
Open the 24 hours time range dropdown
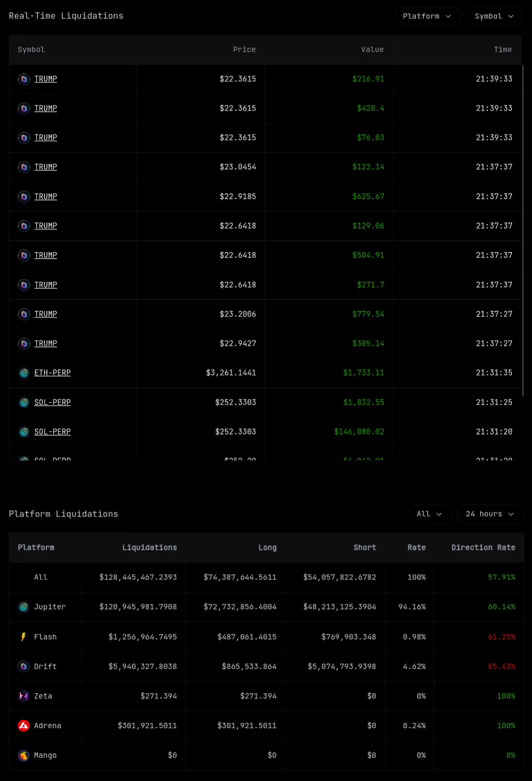(490, 514)
